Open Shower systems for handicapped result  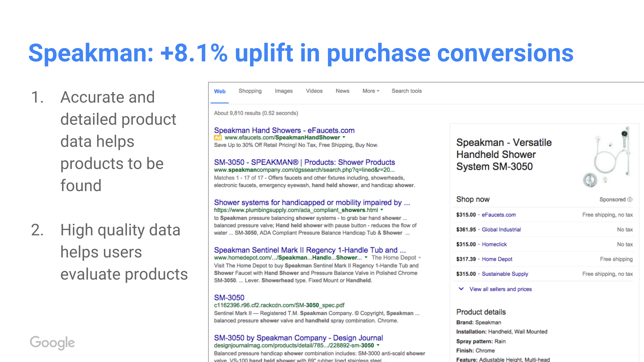pyautogui.click(x=312, y=202)
